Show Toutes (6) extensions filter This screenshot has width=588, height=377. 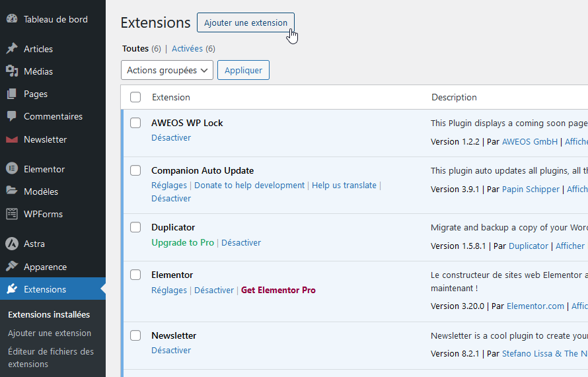(x=141, y=48)
